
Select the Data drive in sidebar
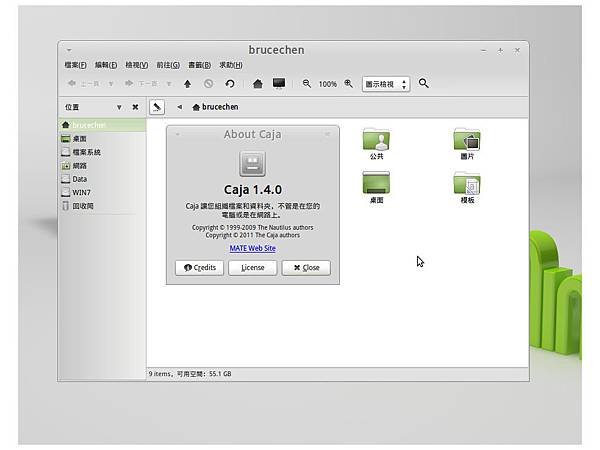click(102, 179)
